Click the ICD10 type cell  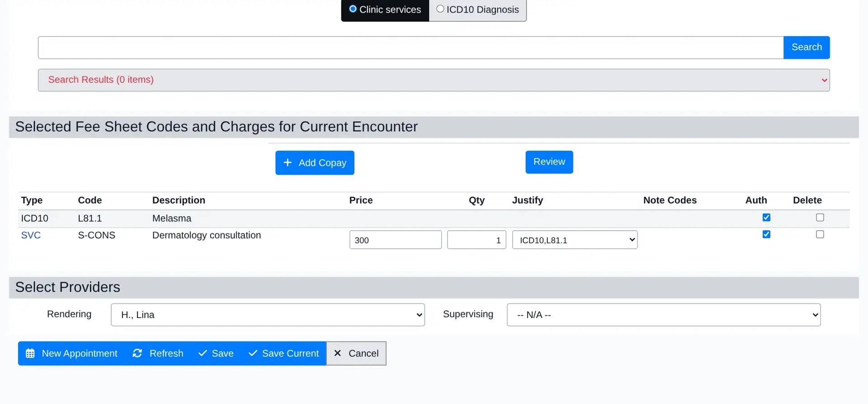[x=34, y=219]
